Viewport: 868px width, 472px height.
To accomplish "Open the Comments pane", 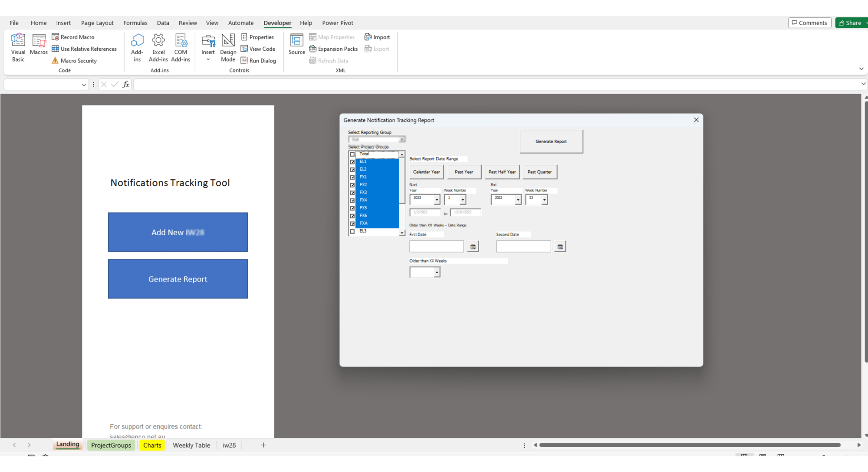I will [810, 23].
